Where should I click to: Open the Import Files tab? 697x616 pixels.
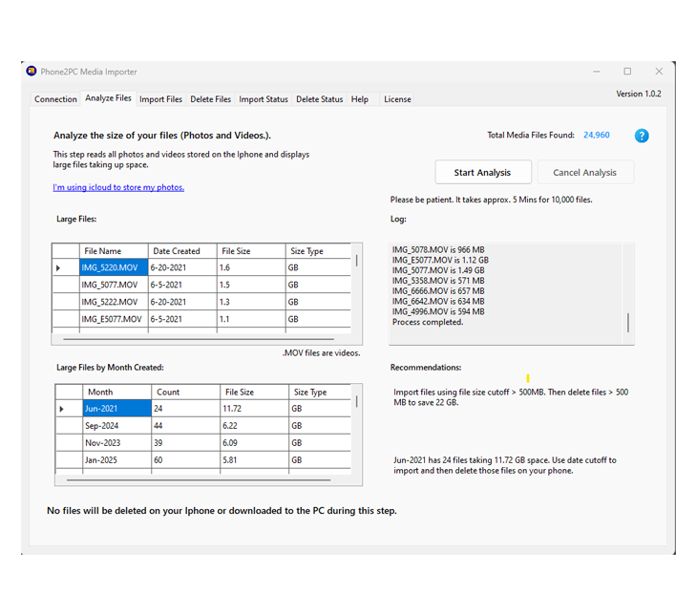pos(160,99)
